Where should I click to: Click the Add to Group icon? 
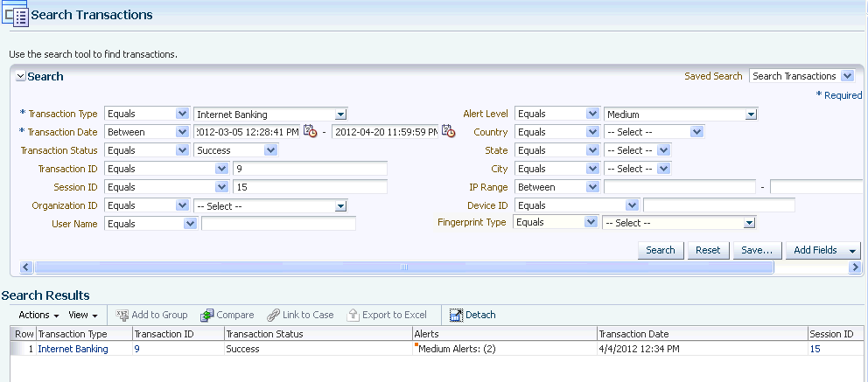(122, 315)
